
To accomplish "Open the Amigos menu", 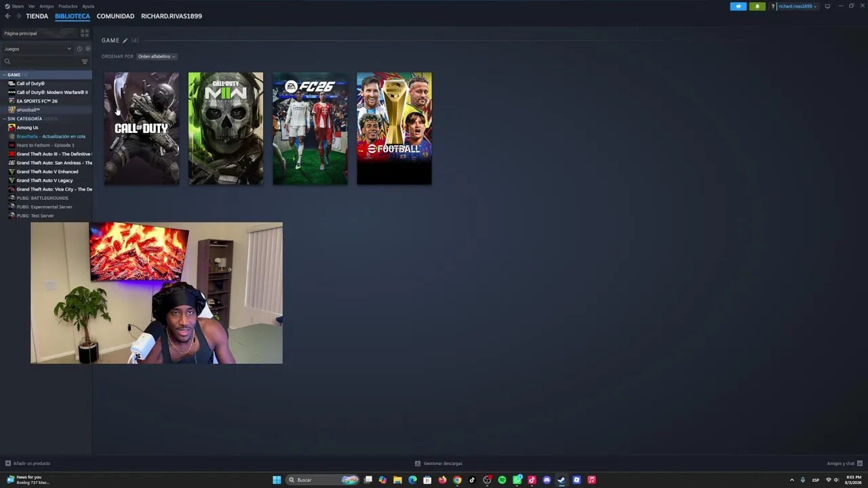I will pyautogui.click(x=46, y=6).
